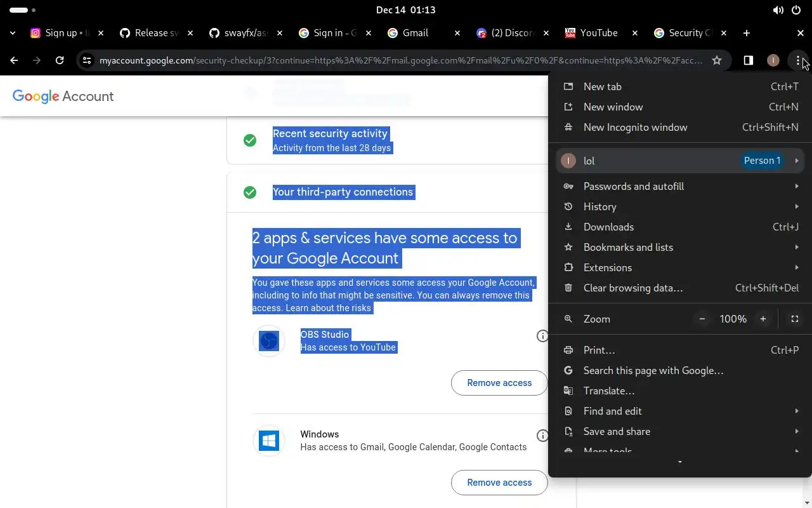812x508 pixels.
Task: Close the Instagram Sign up tab
Action: pyautogui.click(x=100, y=33)
